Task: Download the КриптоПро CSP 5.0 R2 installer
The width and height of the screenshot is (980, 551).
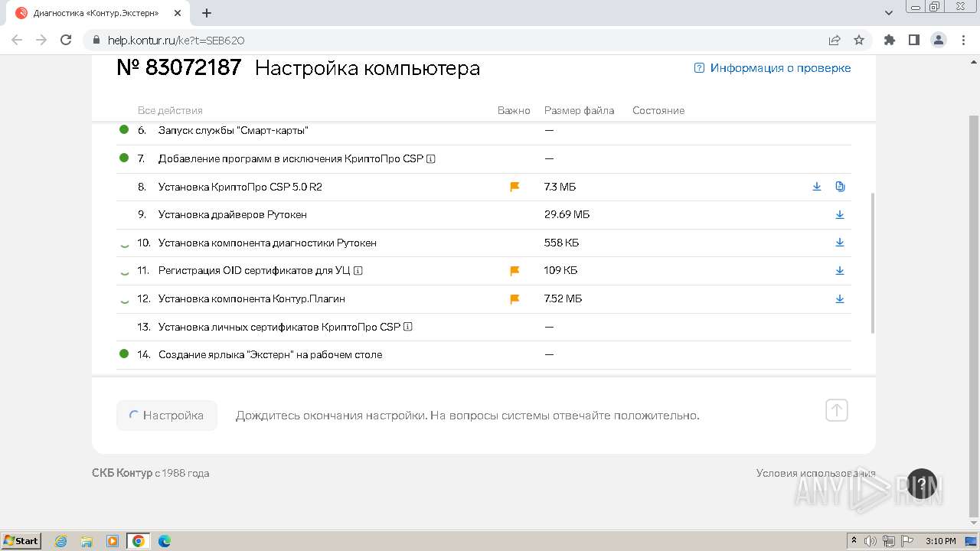Action: point(817,187)
